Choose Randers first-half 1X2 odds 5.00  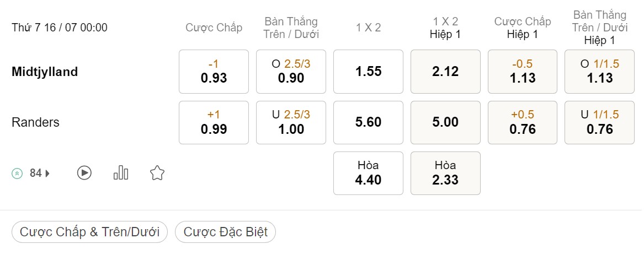(446, 123)
